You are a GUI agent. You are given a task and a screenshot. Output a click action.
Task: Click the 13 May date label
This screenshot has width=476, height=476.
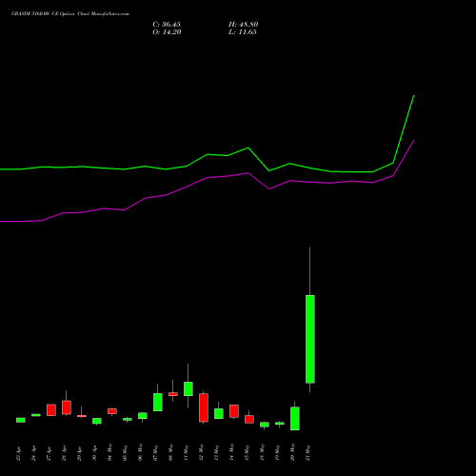pos(216,452)
